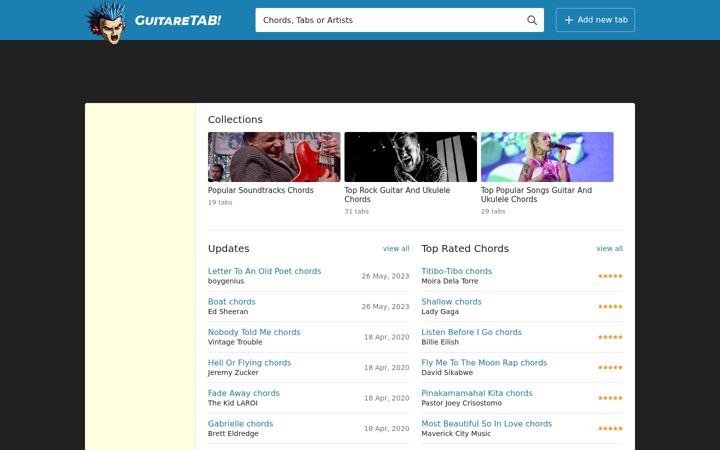Click the Maverick City Music artist name

(456, 433)
